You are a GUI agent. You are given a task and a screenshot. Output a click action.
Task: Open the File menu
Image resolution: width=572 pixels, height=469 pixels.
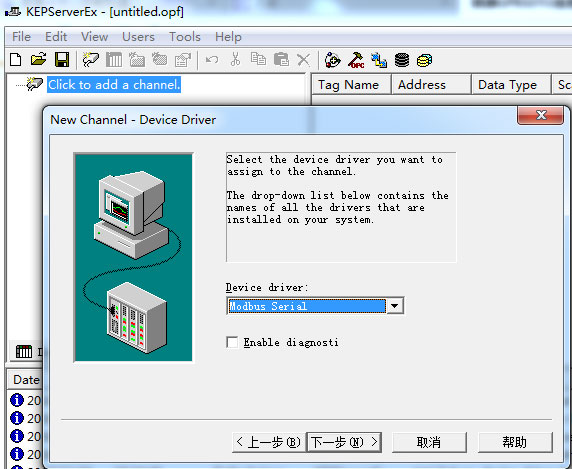tap(21, 37)
